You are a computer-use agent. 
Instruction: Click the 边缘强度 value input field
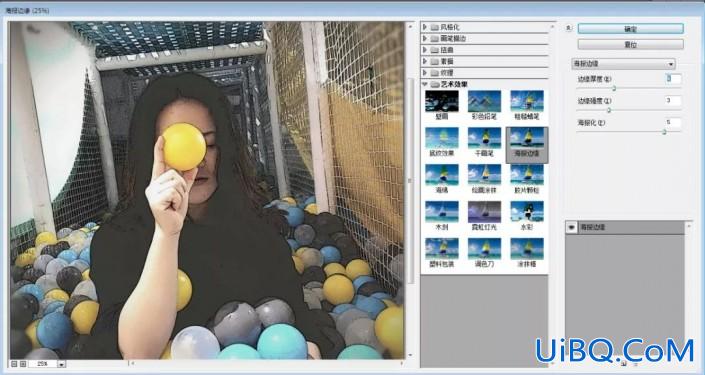(673, 101)
